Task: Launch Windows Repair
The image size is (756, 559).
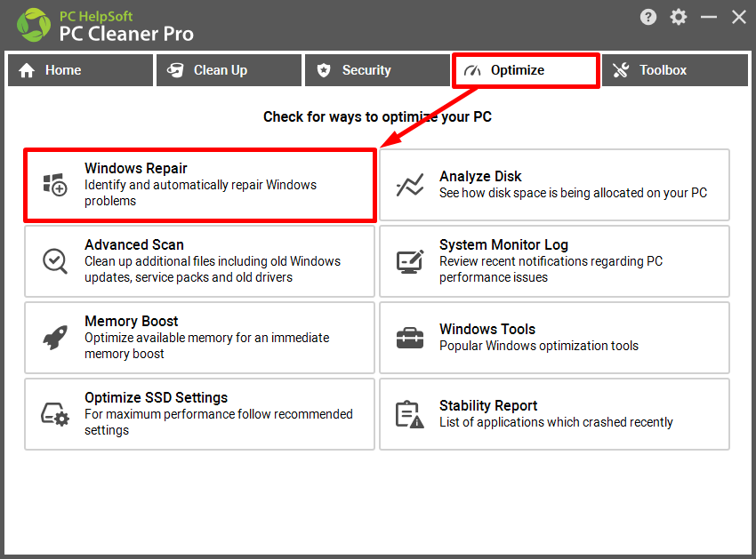Action: (x=199, y=185)
